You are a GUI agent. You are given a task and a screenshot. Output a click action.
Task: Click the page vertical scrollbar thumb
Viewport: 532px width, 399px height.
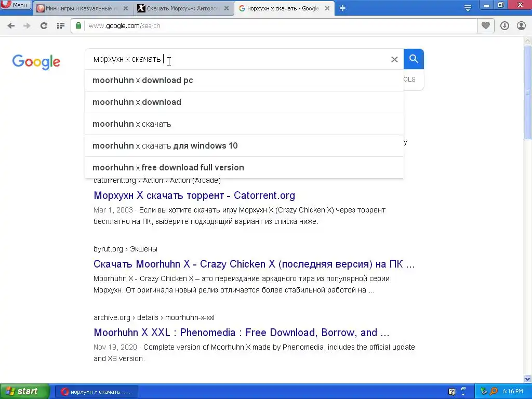tap(528, 92)
